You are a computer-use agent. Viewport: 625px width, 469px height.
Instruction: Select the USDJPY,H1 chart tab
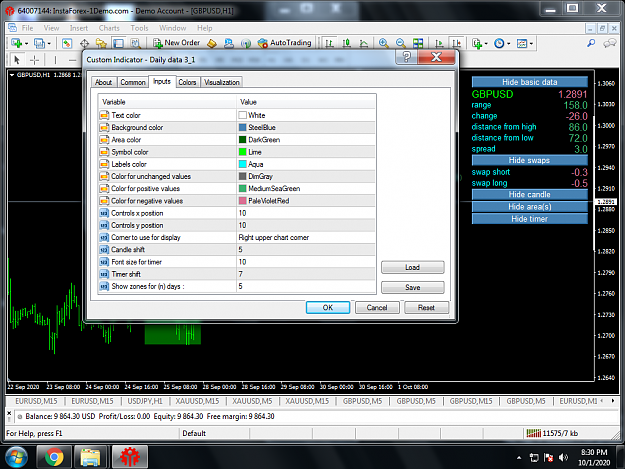[x=144, y=401]
